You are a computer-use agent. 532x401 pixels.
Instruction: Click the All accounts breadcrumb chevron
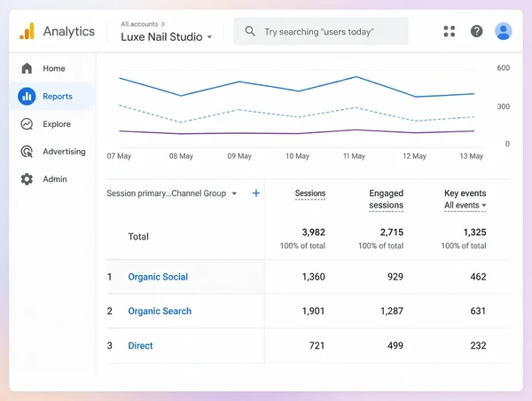pyautogui.click(x=163, y=24)
